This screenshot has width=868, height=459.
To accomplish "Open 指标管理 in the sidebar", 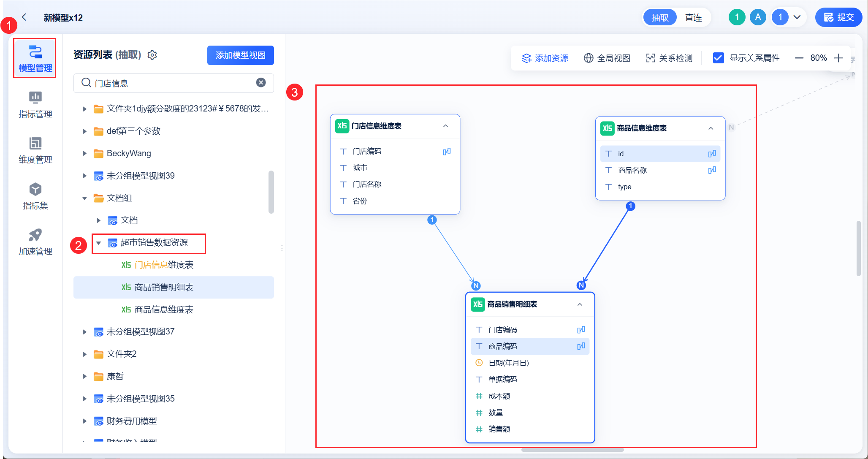I will coord(35,104).
